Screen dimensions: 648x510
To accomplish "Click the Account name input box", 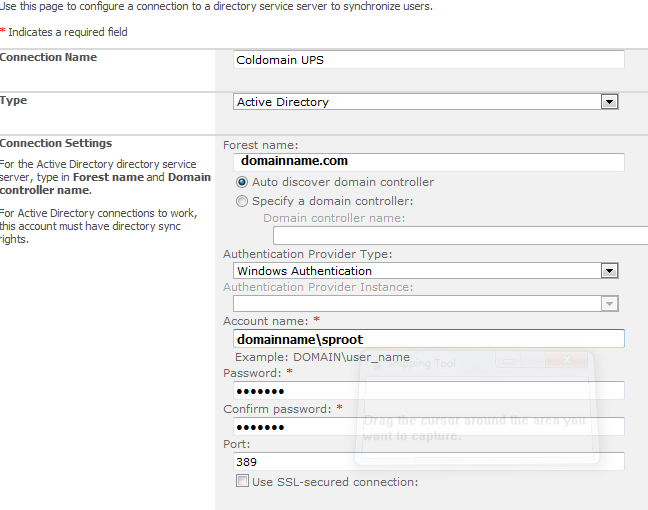I will point(429,339).
